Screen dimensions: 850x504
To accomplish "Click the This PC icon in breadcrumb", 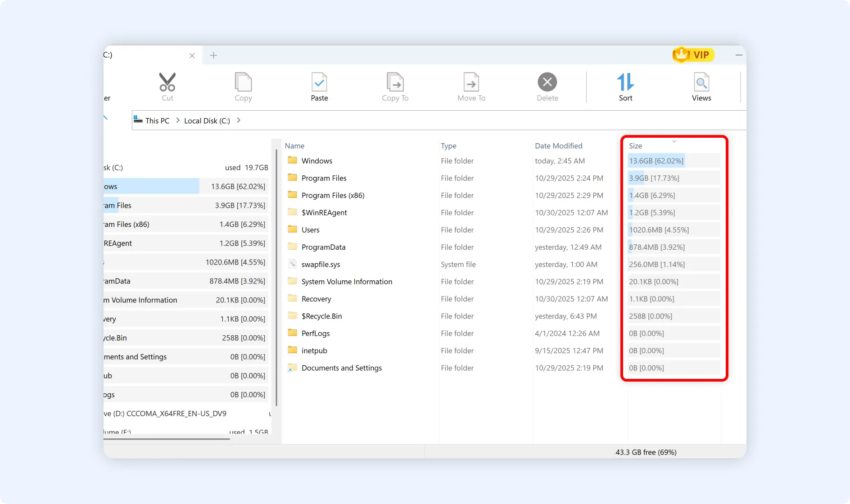I will (x=138, y=120).
